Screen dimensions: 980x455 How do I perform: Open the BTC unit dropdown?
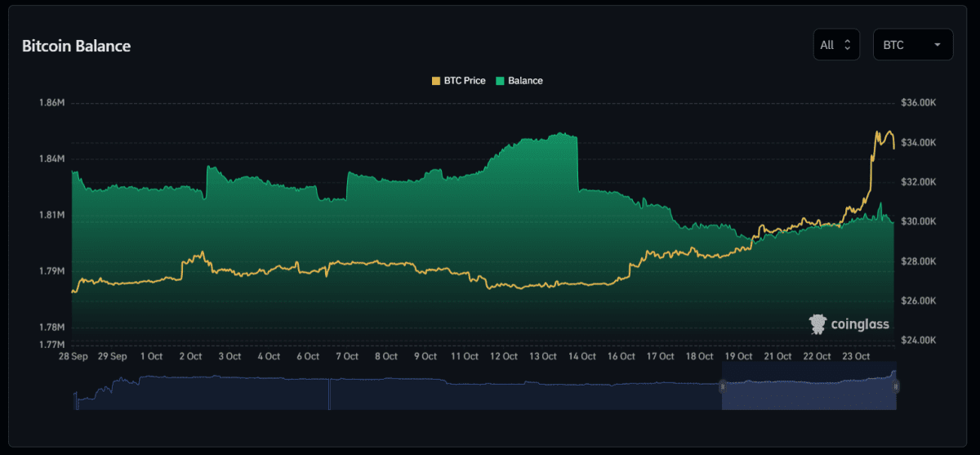(x=912, y=45)
